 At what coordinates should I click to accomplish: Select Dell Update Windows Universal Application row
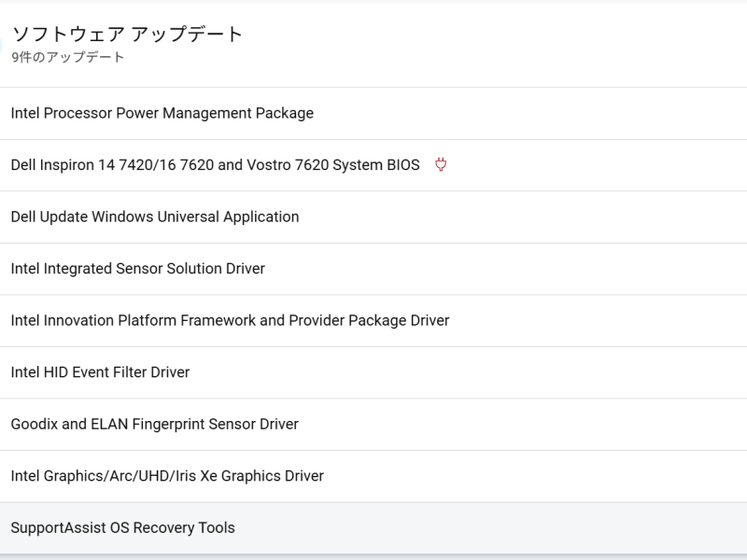click(155, 217)
